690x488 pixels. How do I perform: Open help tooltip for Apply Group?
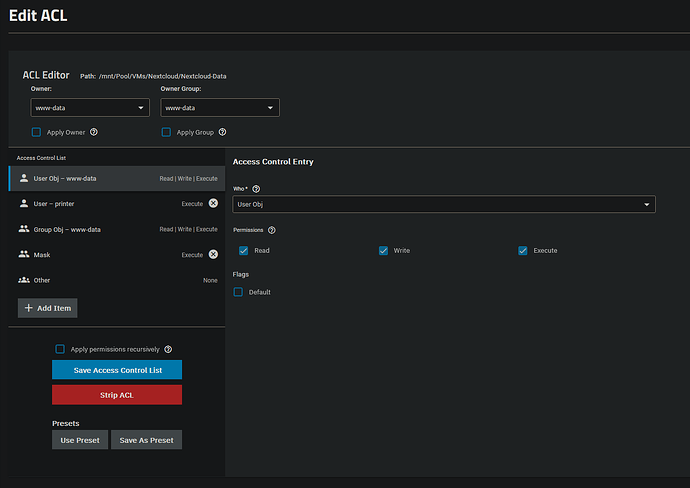click(223, 132)
